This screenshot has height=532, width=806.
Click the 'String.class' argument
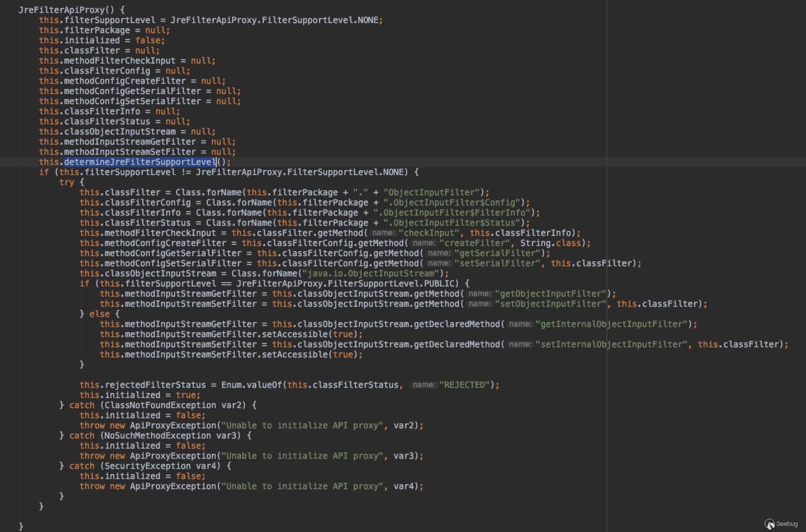tap(551, 243)
